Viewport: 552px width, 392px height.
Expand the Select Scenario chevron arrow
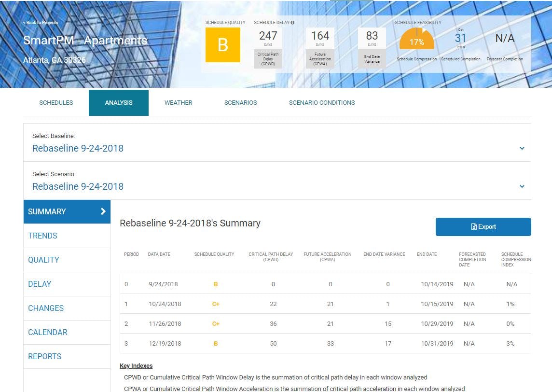point(522,186)
